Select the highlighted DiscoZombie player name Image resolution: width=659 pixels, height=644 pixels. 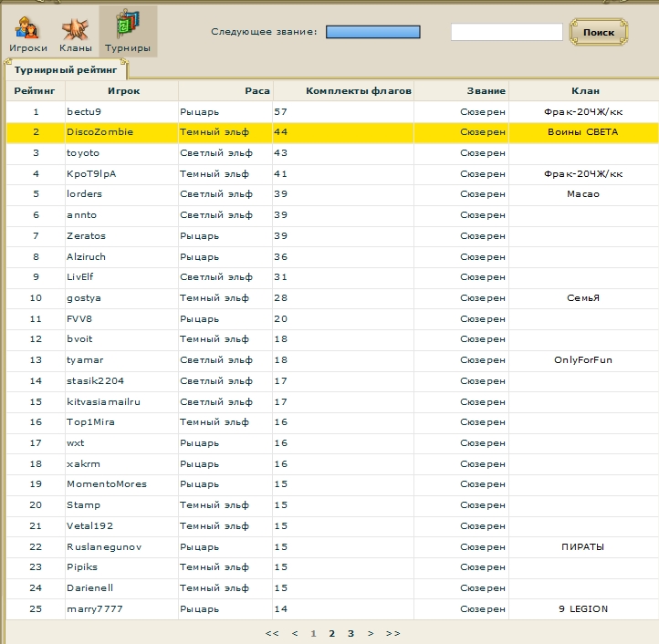[x=100, y=132]
